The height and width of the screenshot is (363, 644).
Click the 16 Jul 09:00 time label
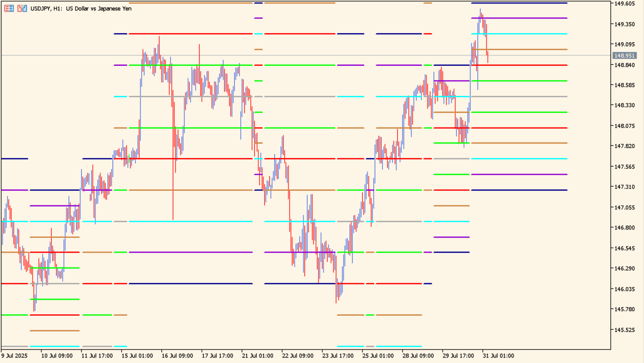point(177,356)
